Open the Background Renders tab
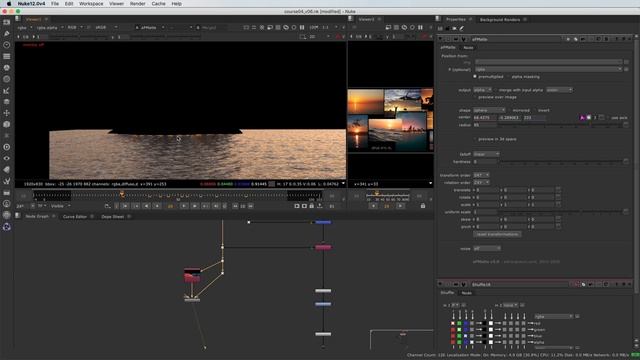 pos(500,20)
